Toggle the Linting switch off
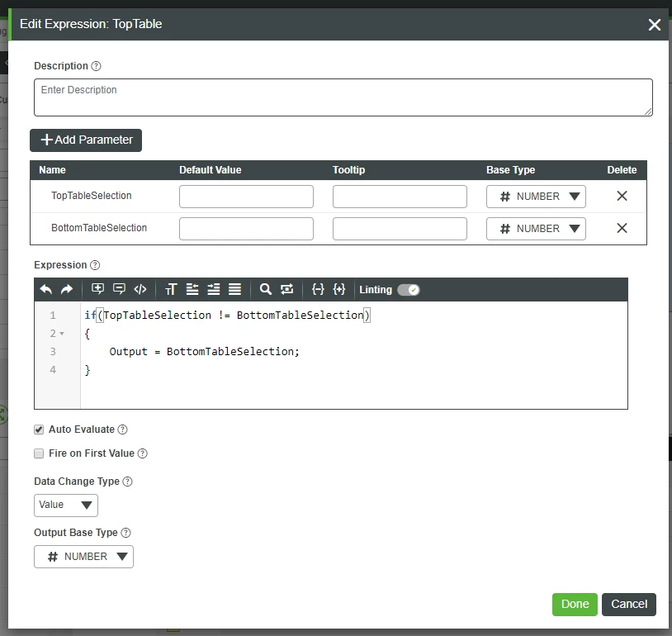Screen dimensions: 672x636 (409, 290)
